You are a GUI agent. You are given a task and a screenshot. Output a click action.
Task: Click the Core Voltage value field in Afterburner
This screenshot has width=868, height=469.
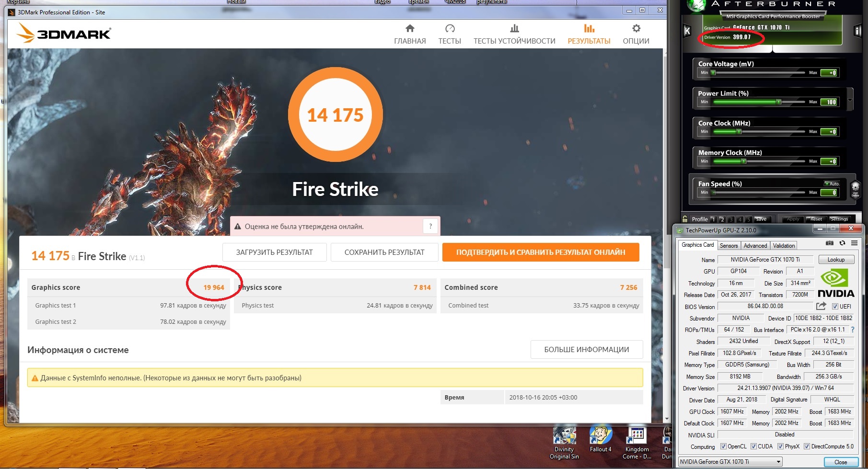pos(829,73)
